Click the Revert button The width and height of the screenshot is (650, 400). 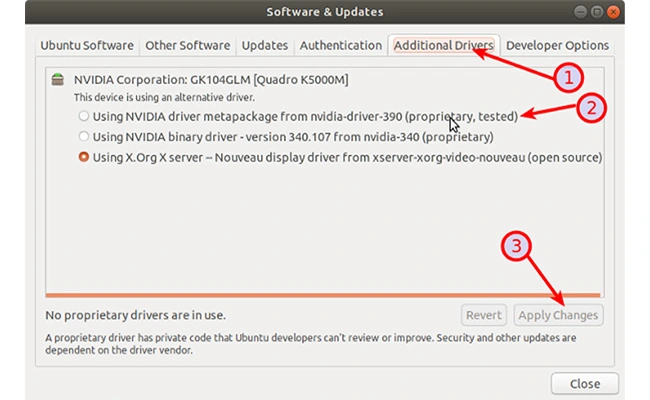(x=484, y=315)
